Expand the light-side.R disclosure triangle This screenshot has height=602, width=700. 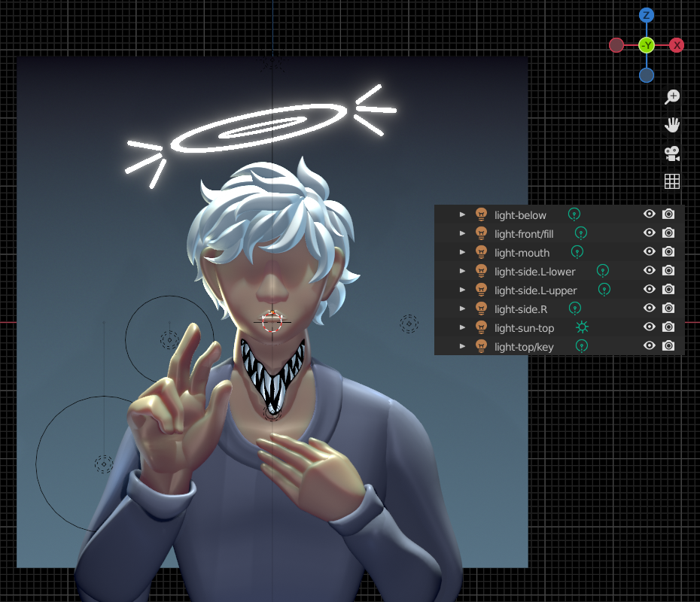click(463, 309)
